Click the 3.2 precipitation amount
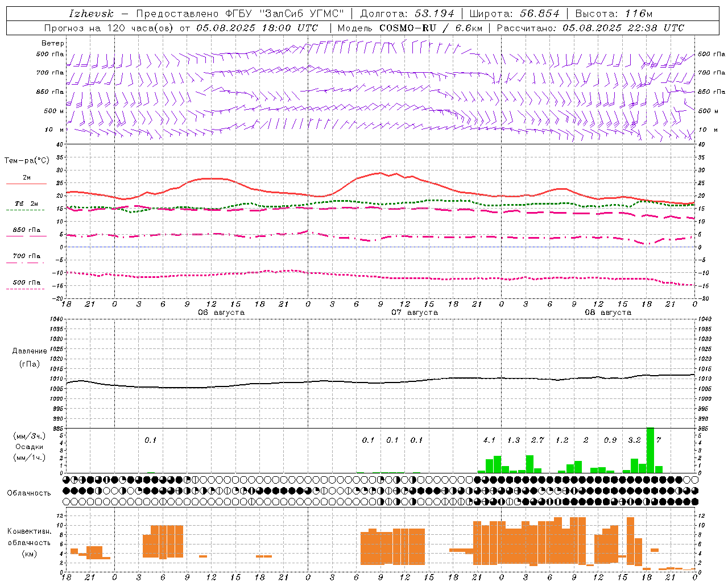 634,440
